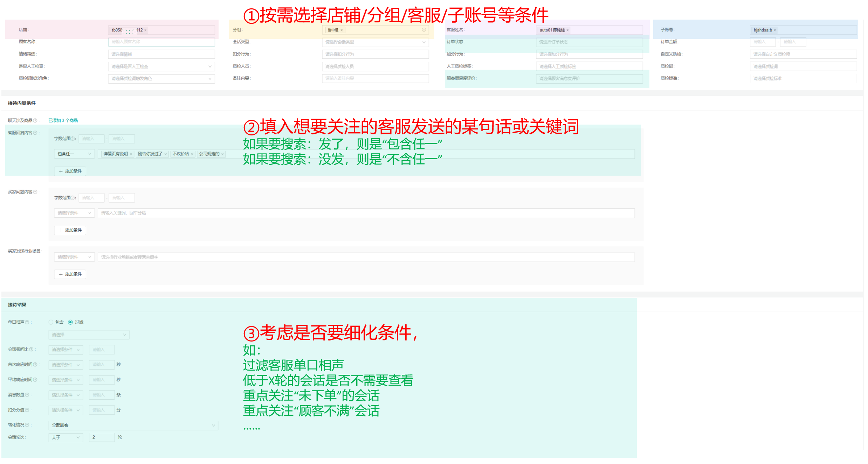
Task: Focus 买家问题内容 keyword input field
Action: click(x=366, y=213)
